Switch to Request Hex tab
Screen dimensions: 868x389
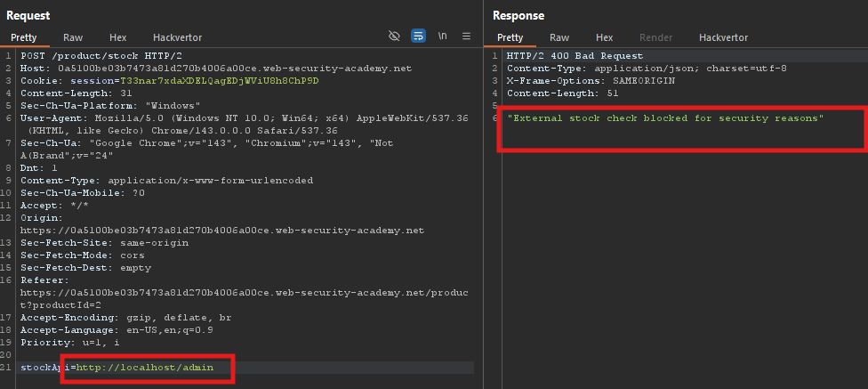tap(118, 37)
